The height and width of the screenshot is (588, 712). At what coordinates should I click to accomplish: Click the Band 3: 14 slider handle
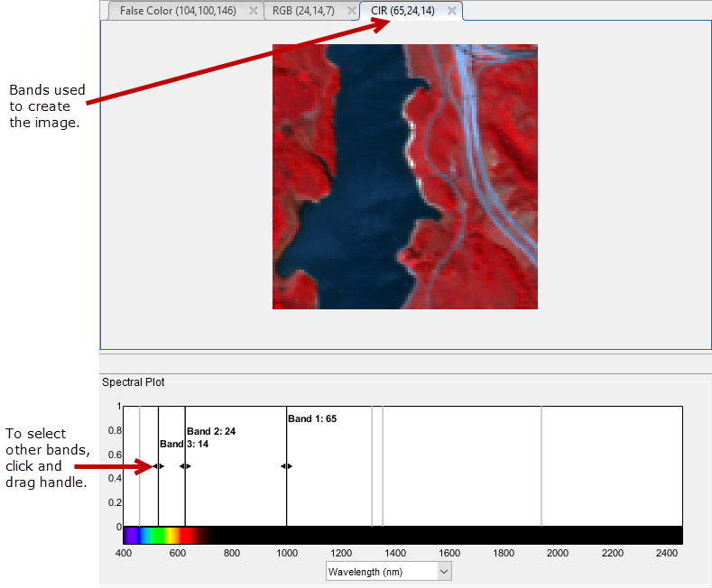(158, 466)
